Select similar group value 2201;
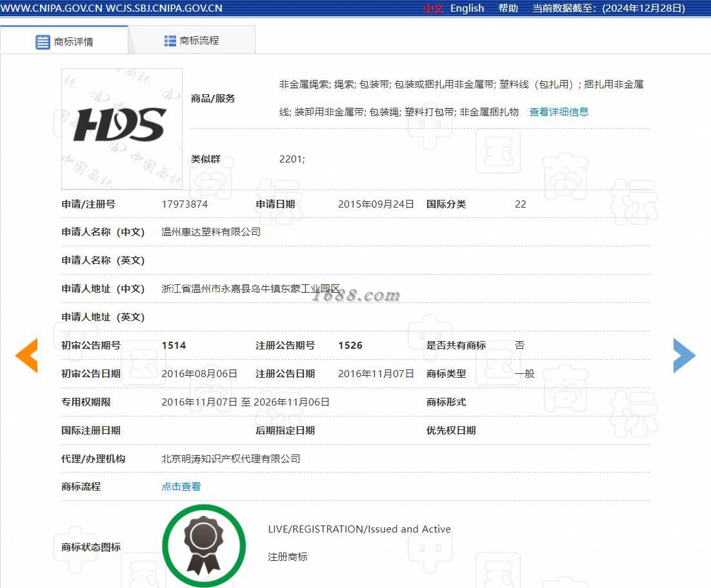The height and width of the screenshot is (588, 711). pyautogui.click(x=292, y=159)
